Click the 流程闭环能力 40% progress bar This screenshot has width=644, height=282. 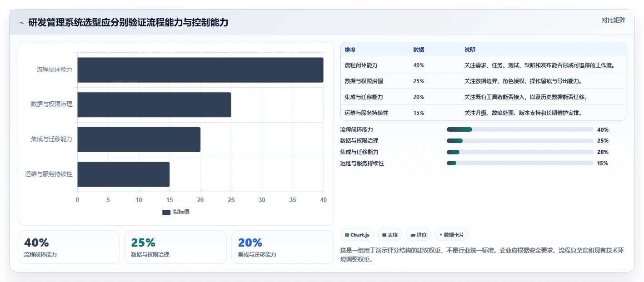point(520,129)
